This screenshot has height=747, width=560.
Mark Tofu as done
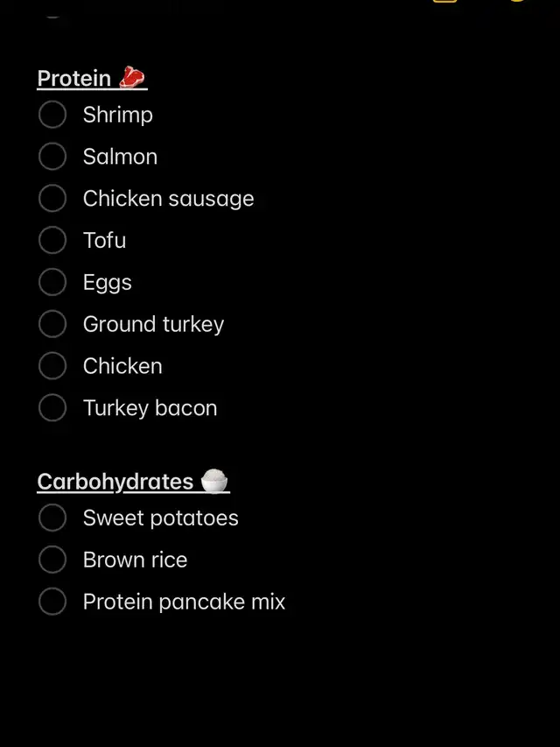[x=52, y=240]
